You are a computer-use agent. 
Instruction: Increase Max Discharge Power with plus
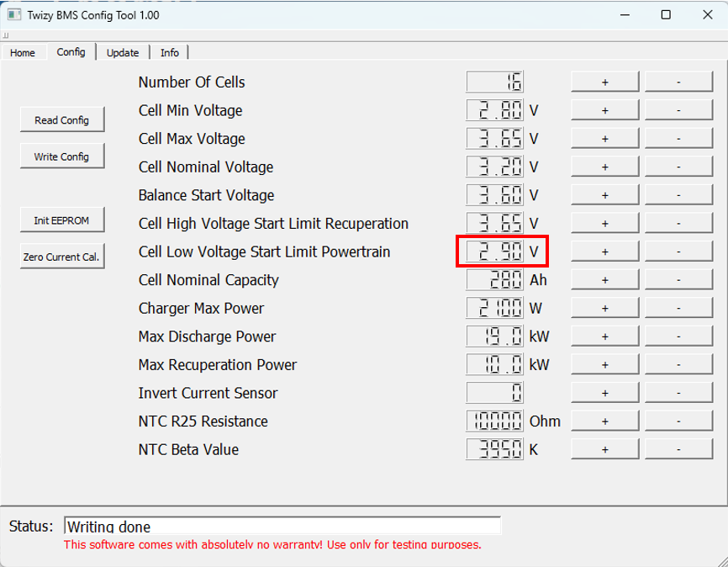pyautogui.click(x=604, y=336)
